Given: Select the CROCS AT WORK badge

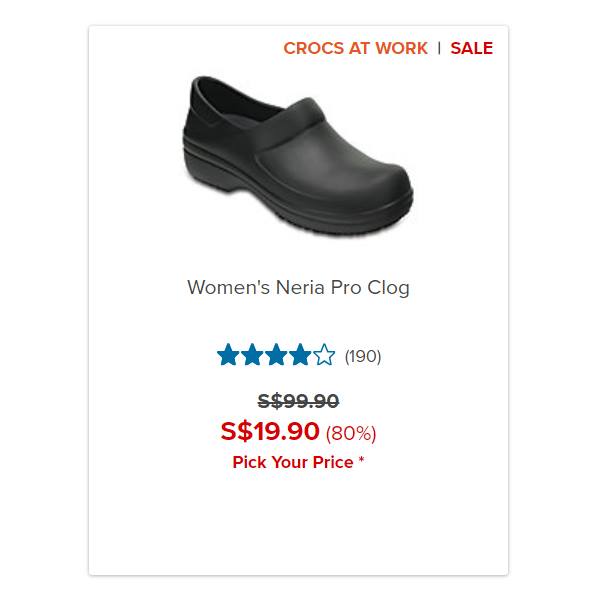Looking at the screenshot, I should click(355, 48).
